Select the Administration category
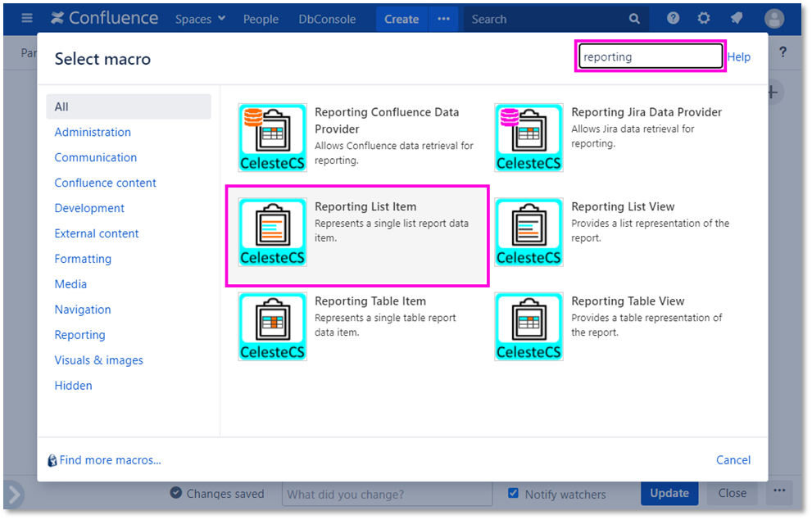Viewport: 812px width, 520px height. pos(93,132)
